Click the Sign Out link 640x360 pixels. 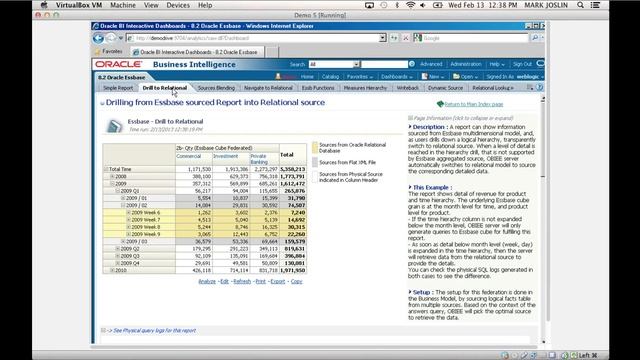click(522, 64)
